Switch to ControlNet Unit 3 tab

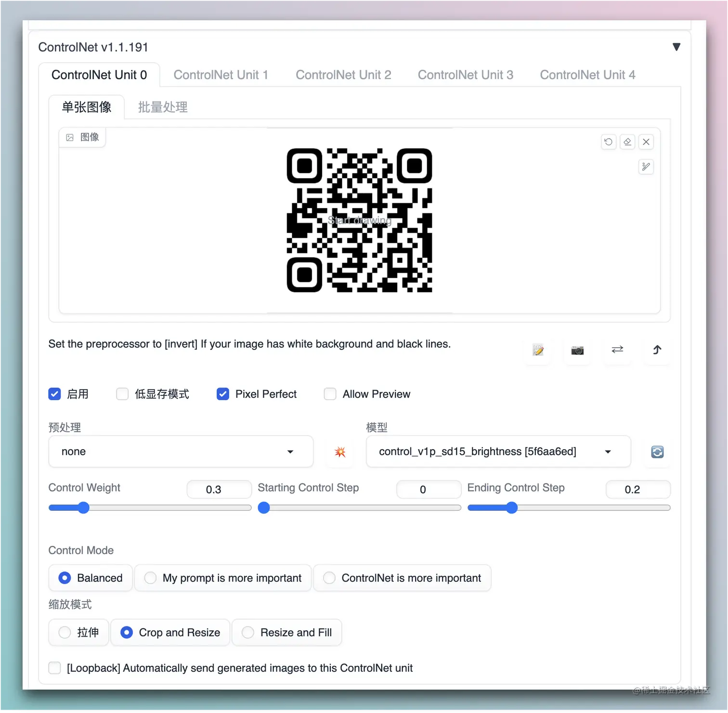coord(466,75)
